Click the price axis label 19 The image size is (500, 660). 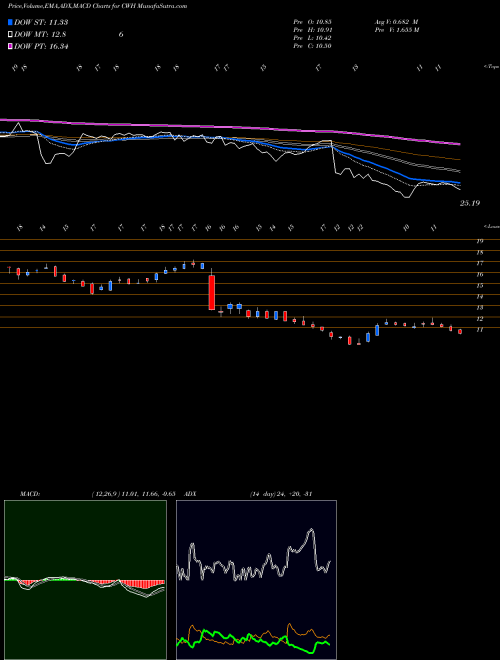tap(479, 241)
